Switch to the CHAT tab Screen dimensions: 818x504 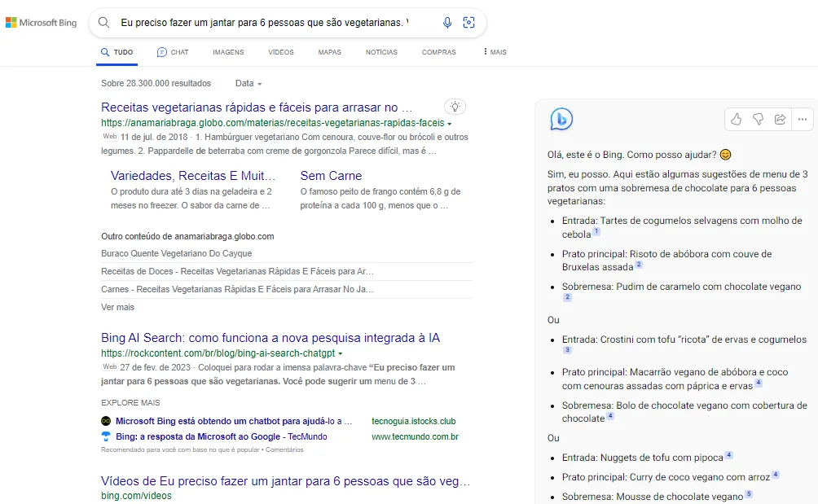173,52
